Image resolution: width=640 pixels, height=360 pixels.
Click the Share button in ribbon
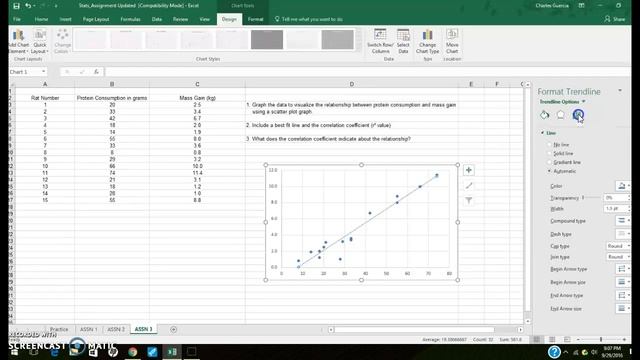pos(615,19)
